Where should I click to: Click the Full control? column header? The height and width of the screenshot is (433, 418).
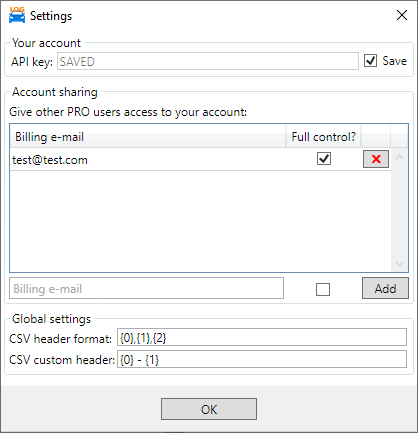pos(323,136)
